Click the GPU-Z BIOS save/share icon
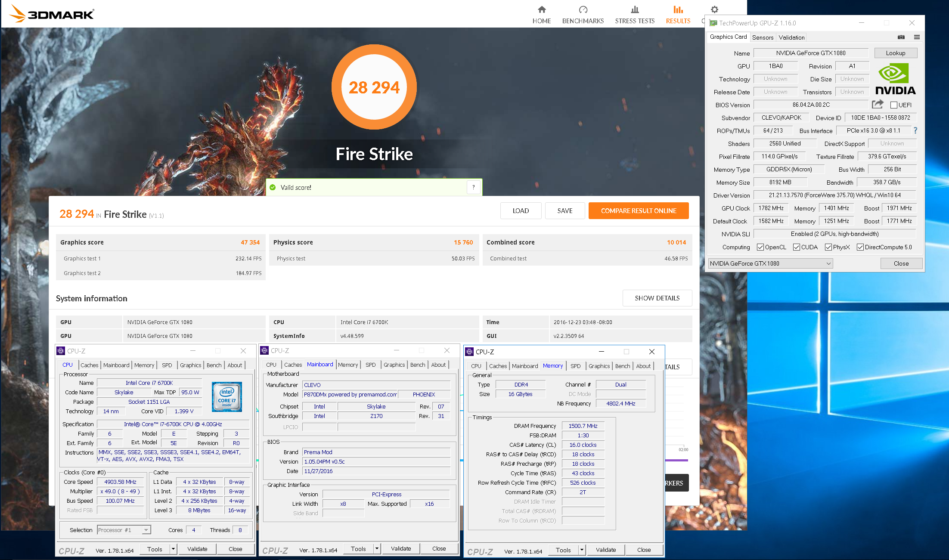 point(878,104)
